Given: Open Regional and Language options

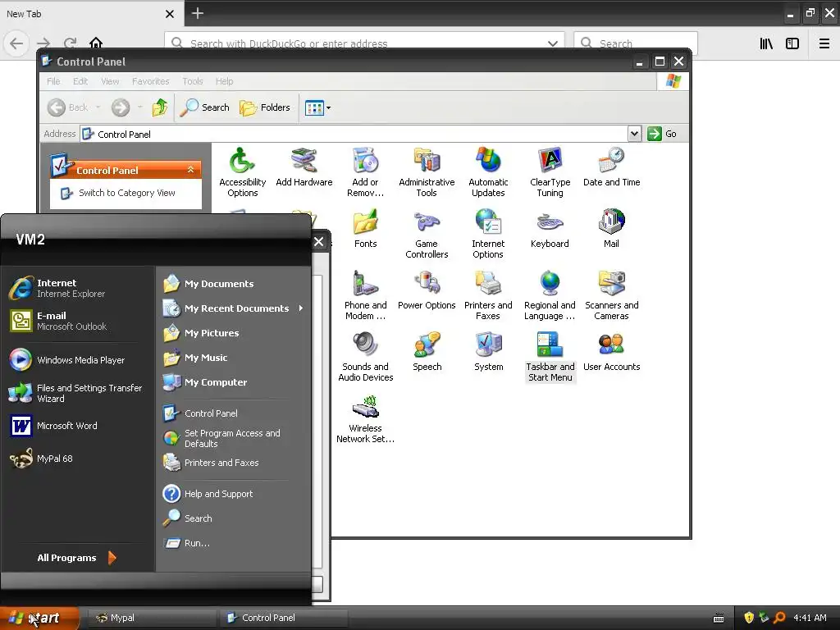Looking at the screenshot, I should [x=550, y=295].
